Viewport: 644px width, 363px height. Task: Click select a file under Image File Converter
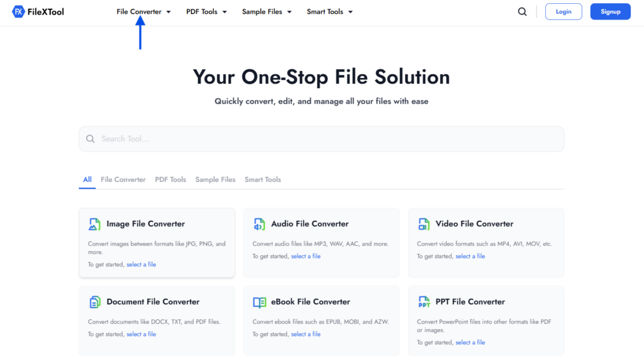click(141, 264)
